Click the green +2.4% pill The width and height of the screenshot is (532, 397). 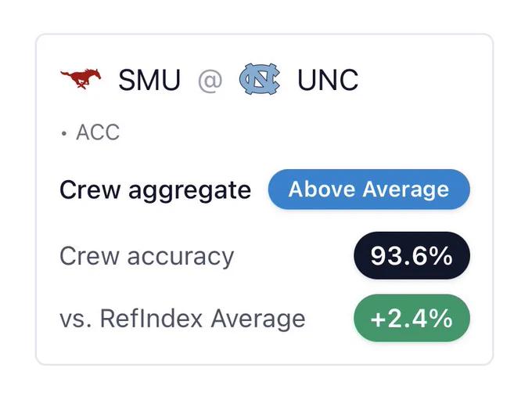(x=412, y=318)
